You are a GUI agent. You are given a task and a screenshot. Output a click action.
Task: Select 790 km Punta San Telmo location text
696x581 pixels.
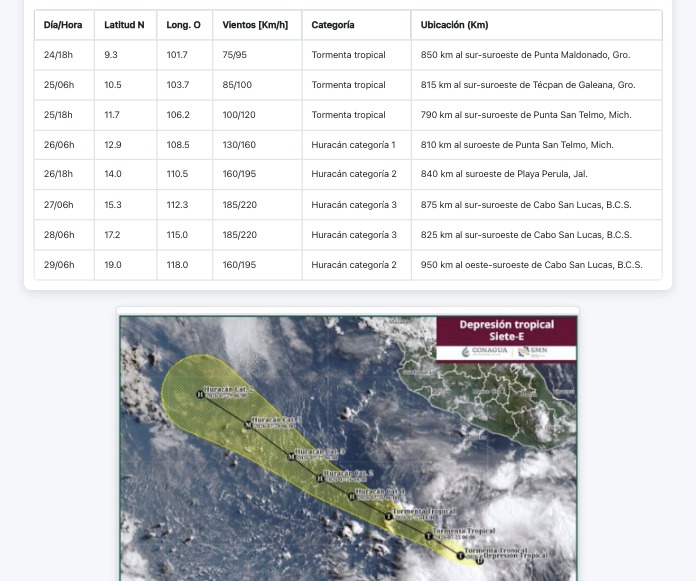coord(526,115)
